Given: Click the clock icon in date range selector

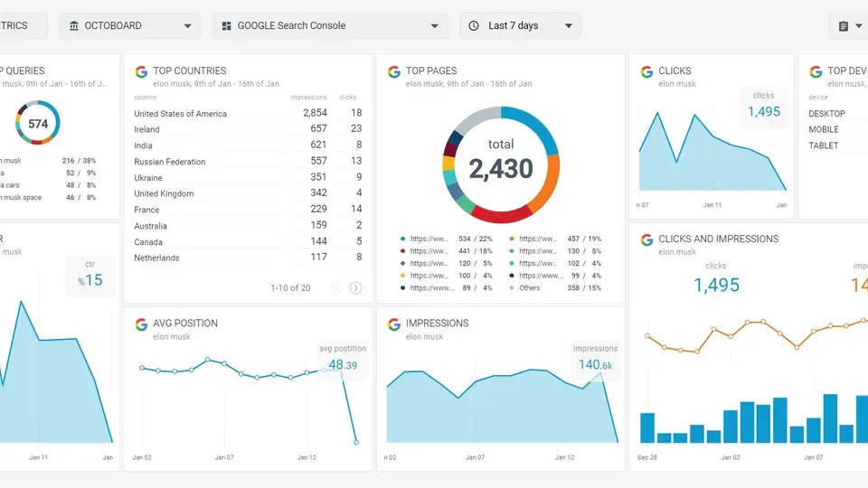Looking at the screenshot, I should click(474, 25).
